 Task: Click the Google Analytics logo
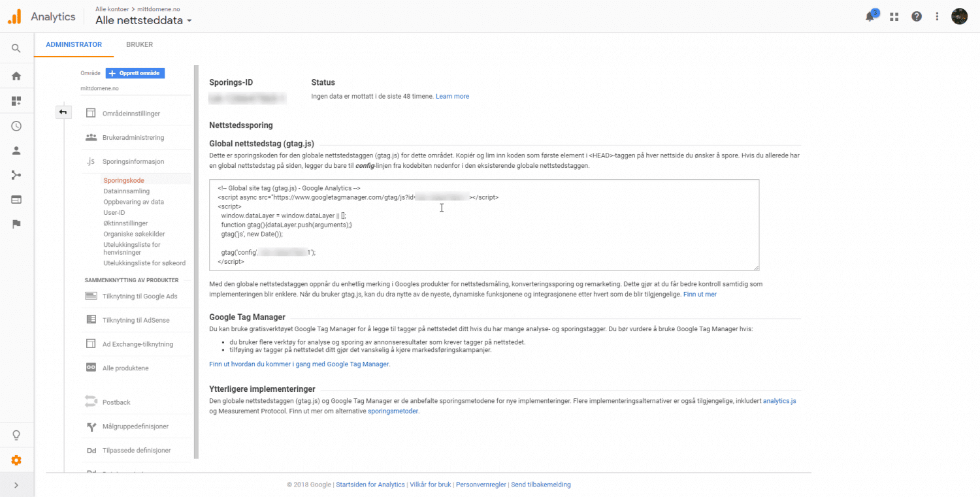coord(14,17)
